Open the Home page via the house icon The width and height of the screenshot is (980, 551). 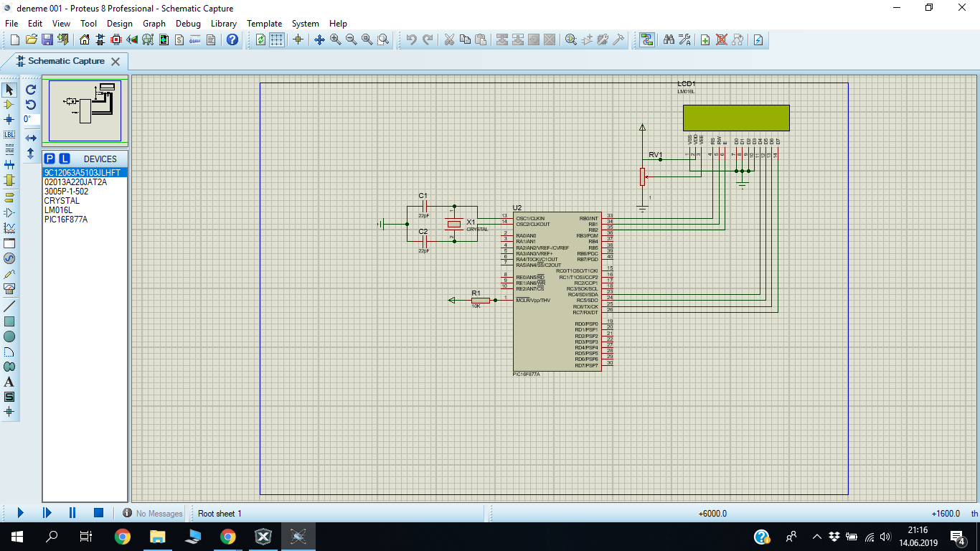[83, 39]
